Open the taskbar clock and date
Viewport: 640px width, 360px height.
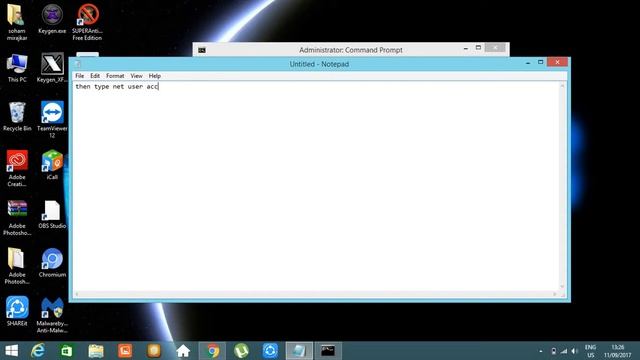(618, 351)
